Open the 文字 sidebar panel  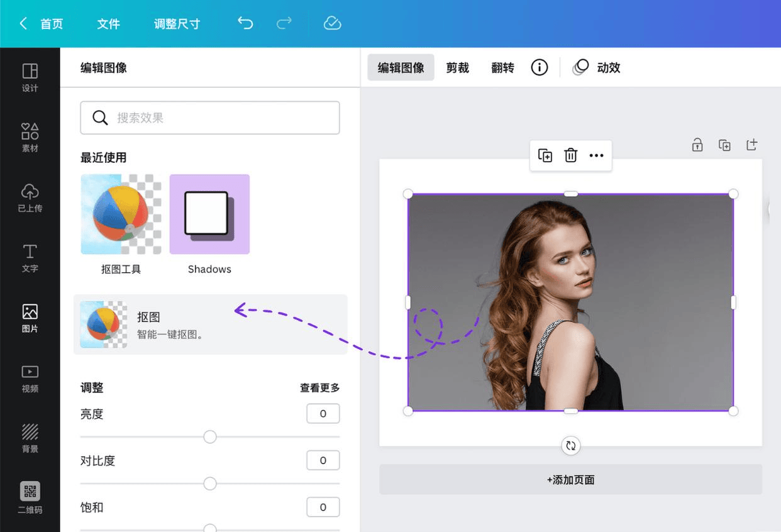(30, 258)
